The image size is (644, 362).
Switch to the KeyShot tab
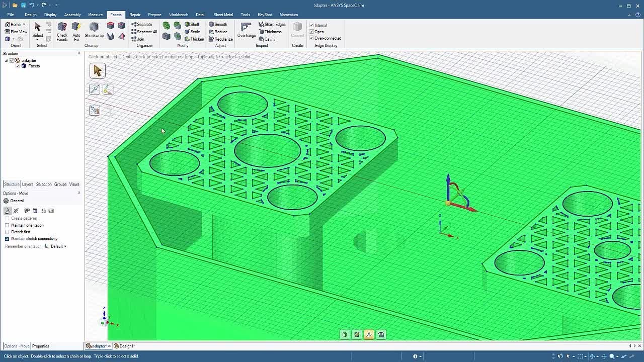point(265,15)
